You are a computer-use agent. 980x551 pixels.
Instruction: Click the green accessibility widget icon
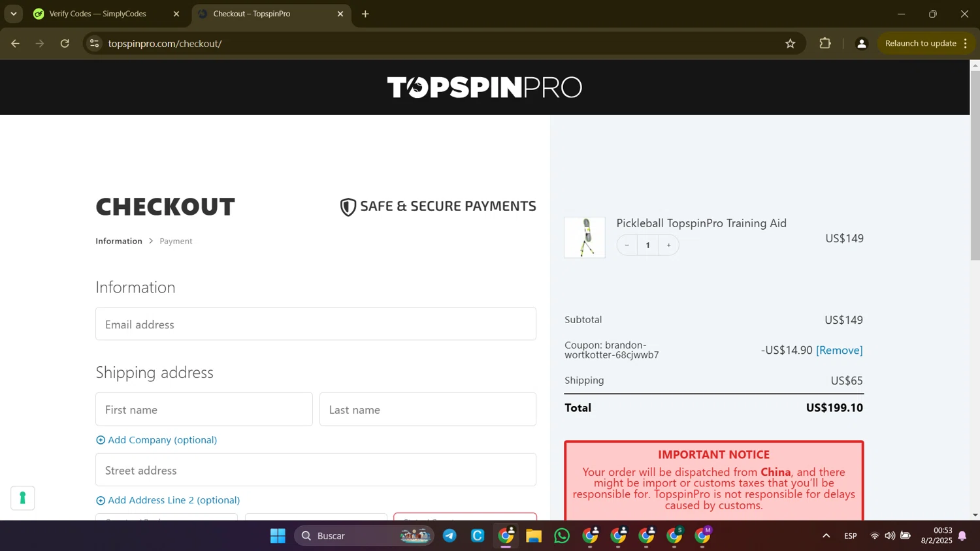23,498
